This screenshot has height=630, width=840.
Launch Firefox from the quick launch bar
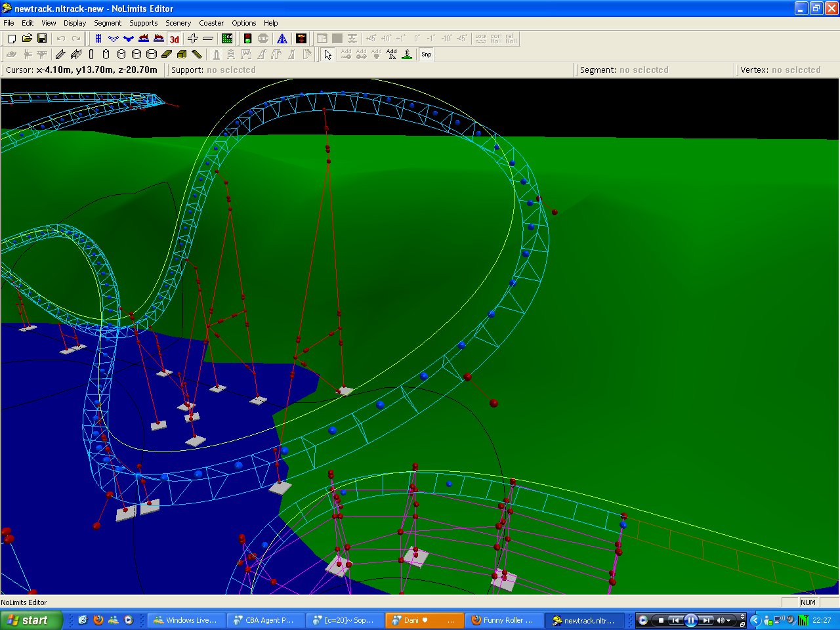tap(98, 619)
